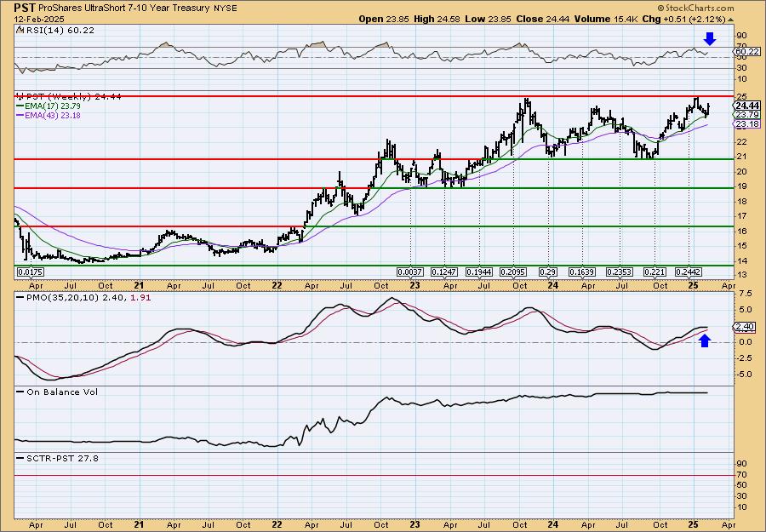Click the PMO(35,20,10) 2.40 label
Image resolution: width=766 pixels, height=532 pixels.
click(x=77, y=297)
